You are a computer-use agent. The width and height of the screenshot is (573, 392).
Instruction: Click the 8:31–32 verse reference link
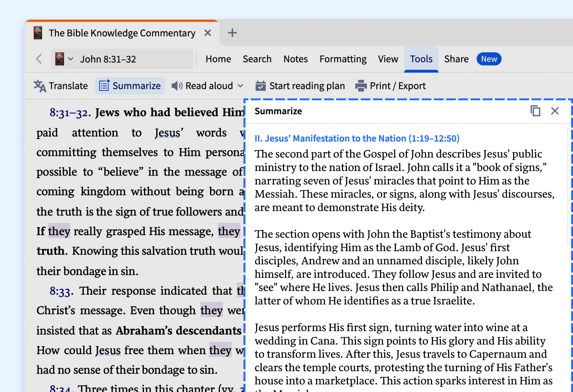69,113
